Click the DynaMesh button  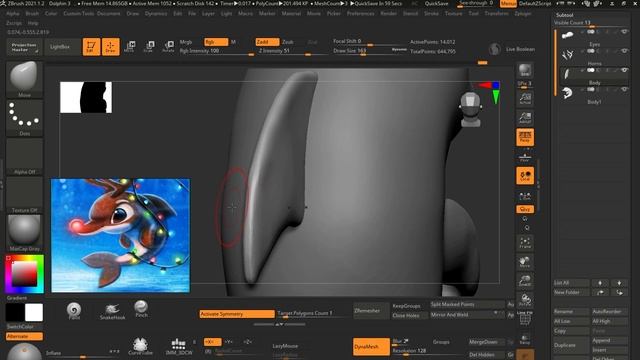[x=371, y=347]
